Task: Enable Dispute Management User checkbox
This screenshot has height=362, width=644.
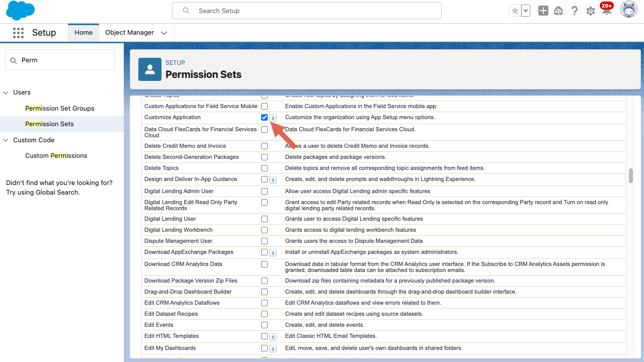Action: pos(264,241)
